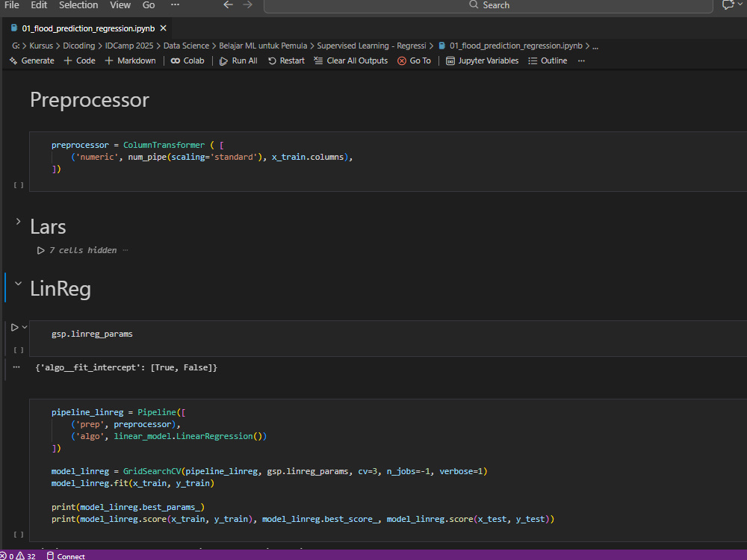
Task: Select the Preprocessor heading cell
Action: [90, 100]
